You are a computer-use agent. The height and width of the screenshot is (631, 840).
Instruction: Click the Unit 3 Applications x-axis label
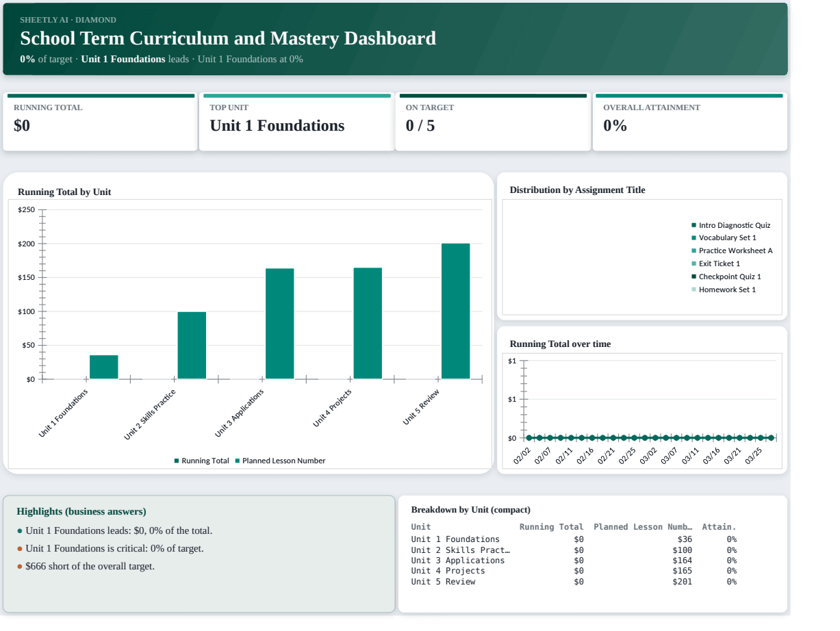click(x=239, y=413)
